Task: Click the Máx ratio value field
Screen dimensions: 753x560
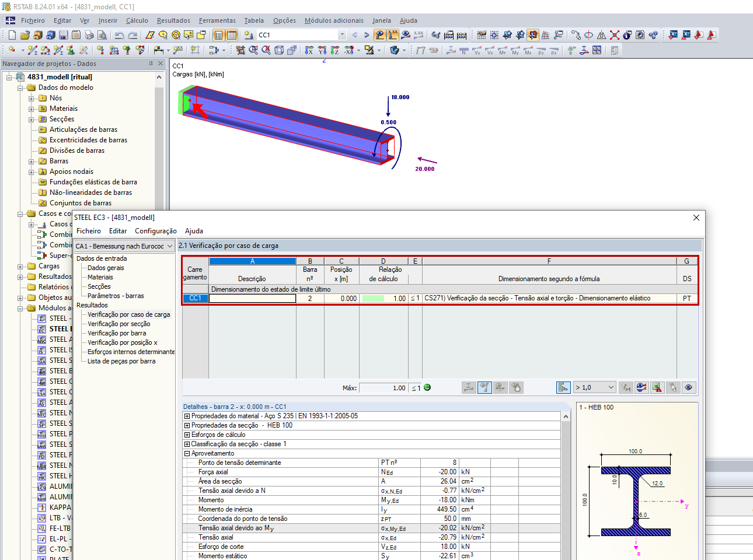Action: 383,388
